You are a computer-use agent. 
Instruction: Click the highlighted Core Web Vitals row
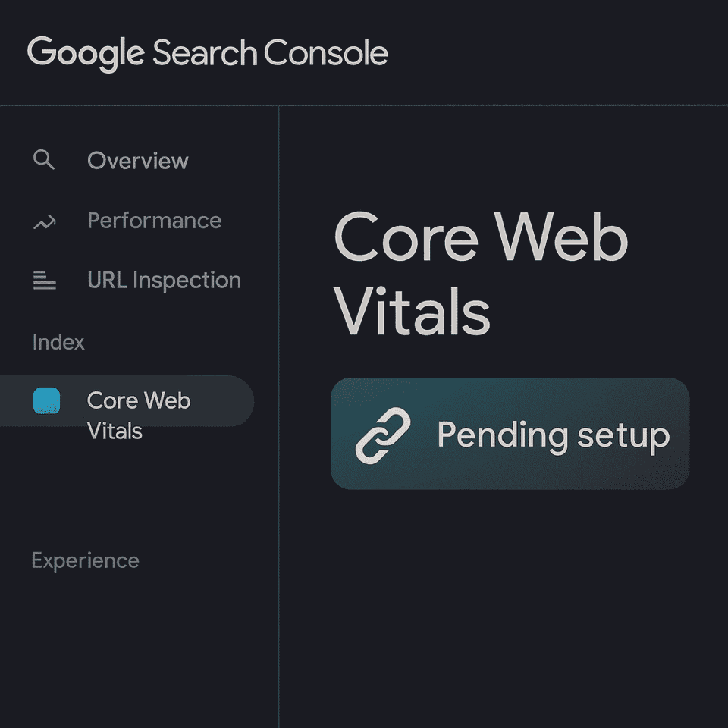coord(127,401)
